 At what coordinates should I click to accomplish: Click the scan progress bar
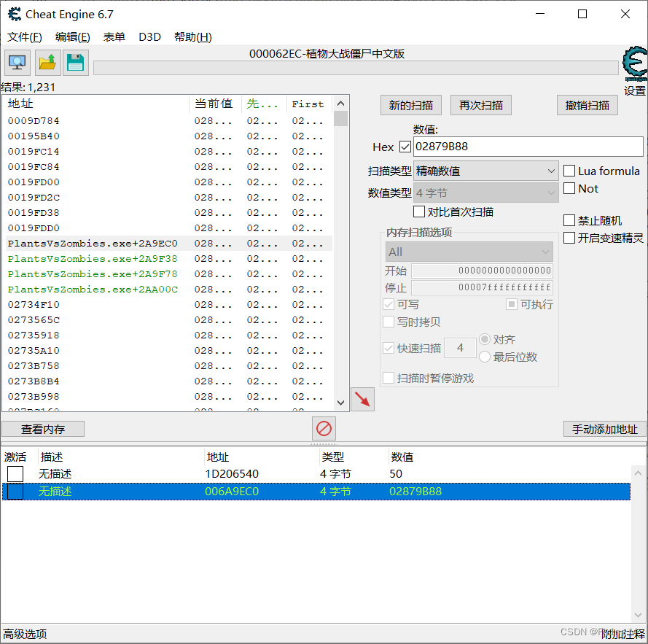pos(356,68)
